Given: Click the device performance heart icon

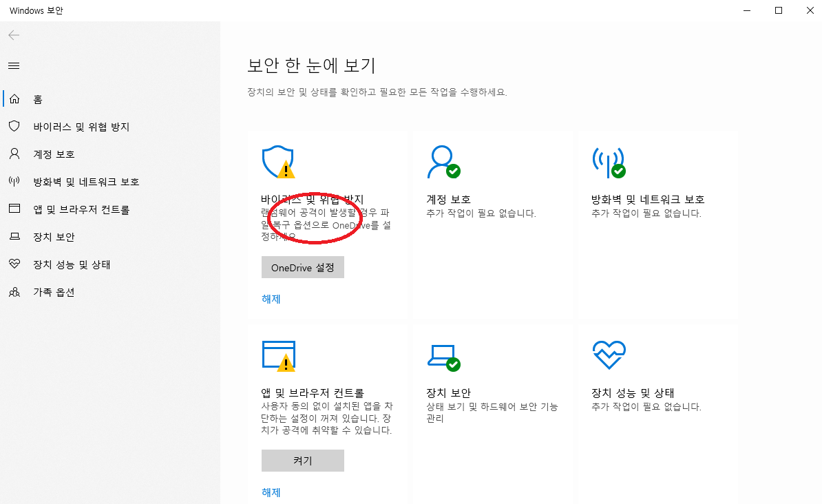Looking at the screenshot, I should pyautogui.click(x=608, y=355).
